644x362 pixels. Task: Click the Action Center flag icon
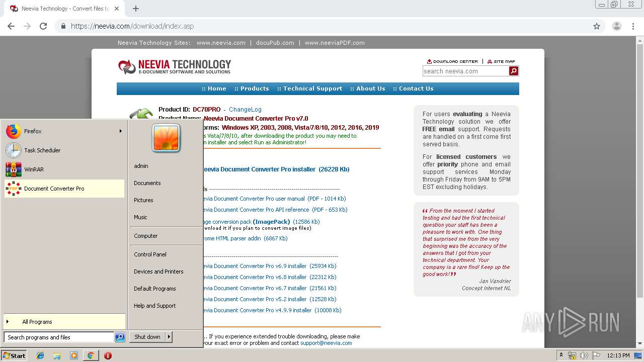[x=596, y=355]
